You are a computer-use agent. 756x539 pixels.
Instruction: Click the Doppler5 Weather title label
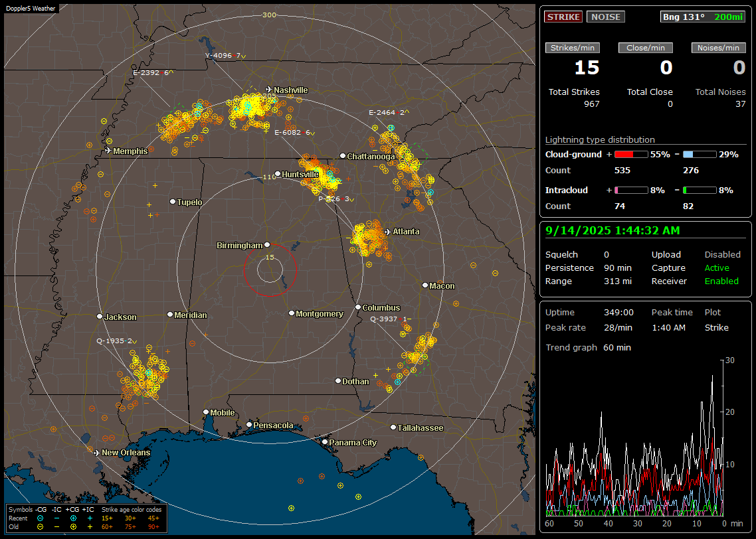[31, 8]
